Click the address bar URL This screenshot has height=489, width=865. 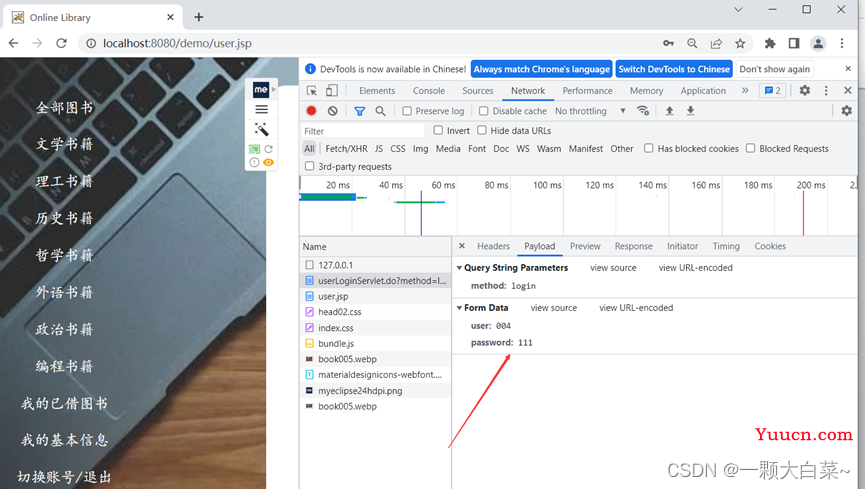(177, 43)
